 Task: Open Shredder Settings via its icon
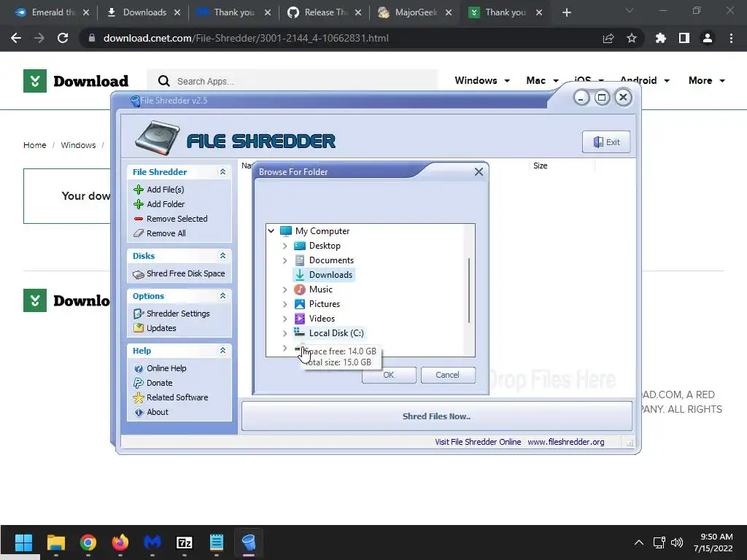139,314
